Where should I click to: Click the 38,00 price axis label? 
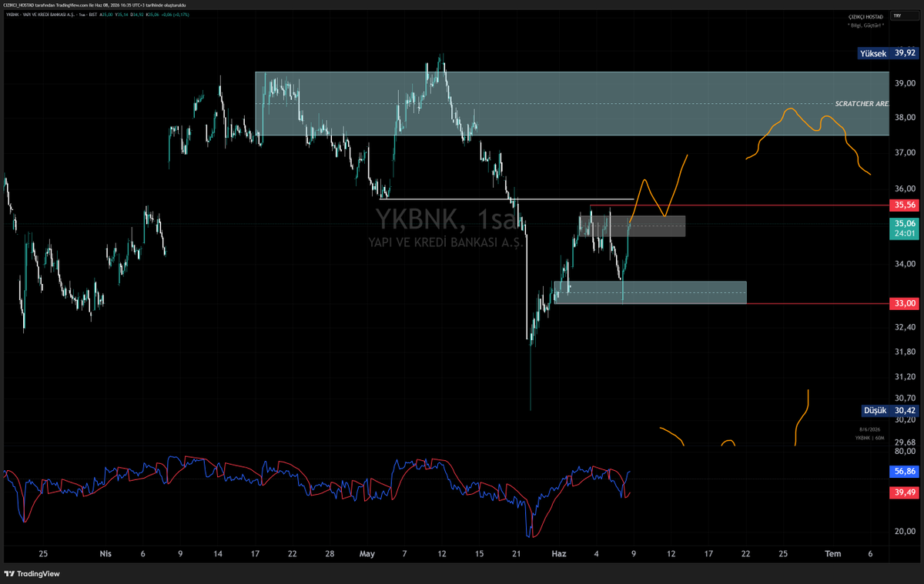coord(904,118)
